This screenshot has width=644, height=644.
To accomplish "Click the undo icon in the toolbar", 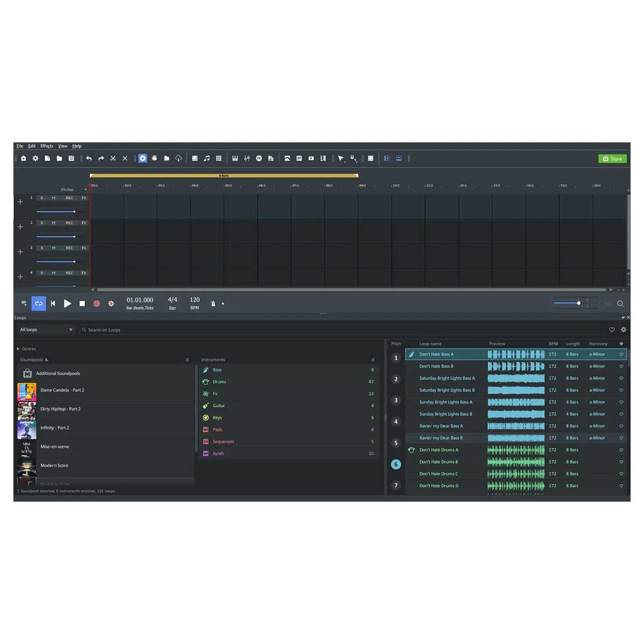I will (x=89, y=158).
